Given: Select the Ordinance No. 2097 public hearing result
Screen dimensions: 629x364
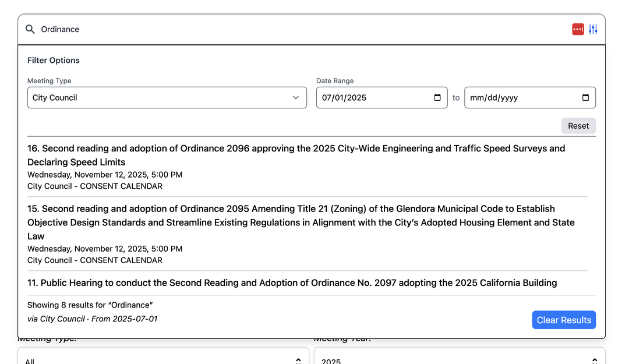Looking at the screenshot, I should tap(292, 283).
